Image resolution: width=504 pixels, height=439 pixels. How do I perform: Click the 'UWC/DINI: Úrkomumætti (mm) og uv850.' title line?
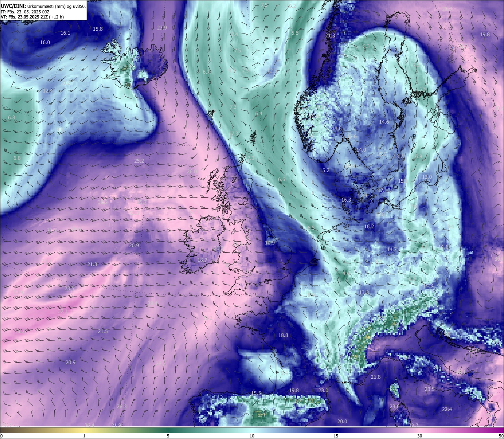(x=43, y=6)
